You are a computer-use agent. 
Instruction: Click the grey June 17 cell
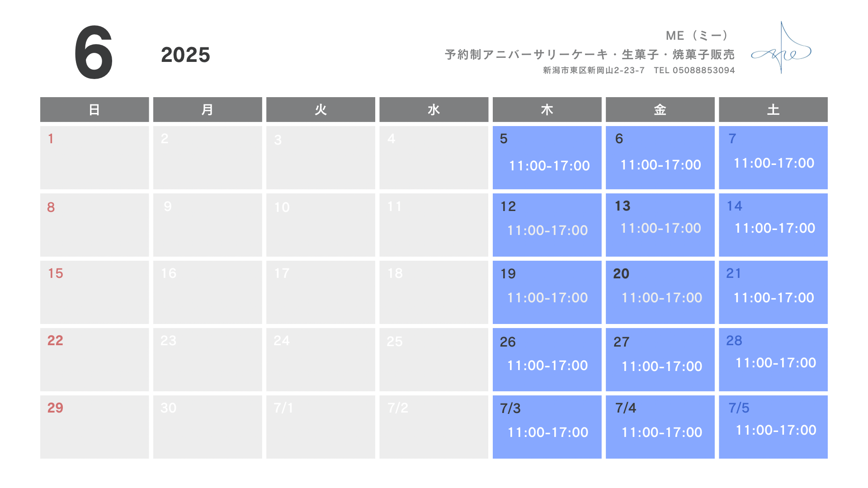[x=321, y=292]
